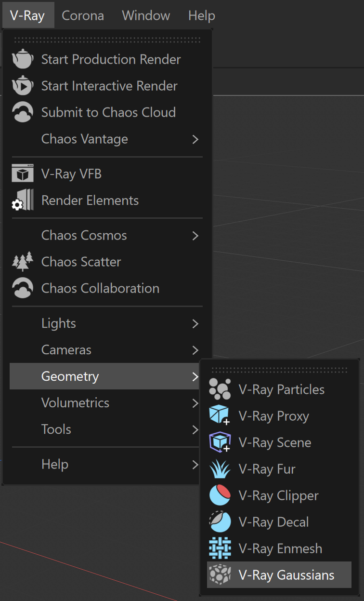Click the Submit to Chaos Cloud icon

(x=22, y=112)
